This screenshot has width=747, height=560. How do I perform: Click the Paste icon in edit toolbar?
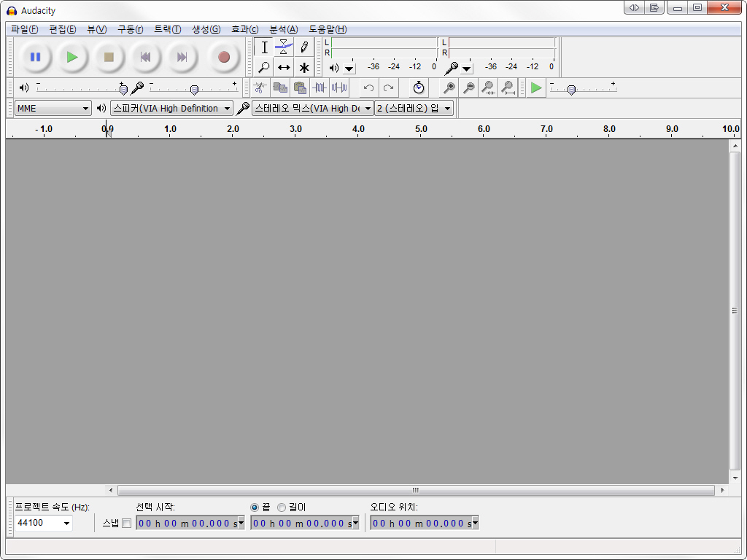pyautogui.click(x=300, y=87)
